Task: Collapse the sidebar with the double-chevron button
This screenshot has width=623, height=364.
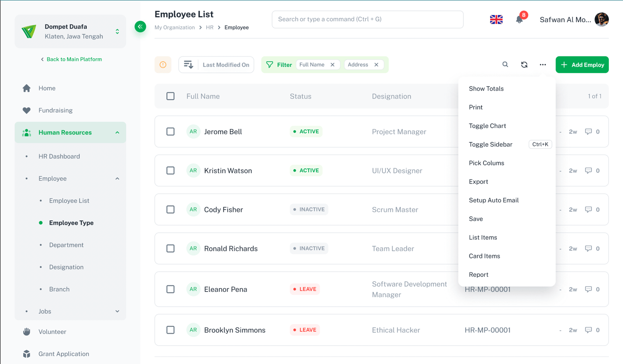Action: tap(140, 27)
